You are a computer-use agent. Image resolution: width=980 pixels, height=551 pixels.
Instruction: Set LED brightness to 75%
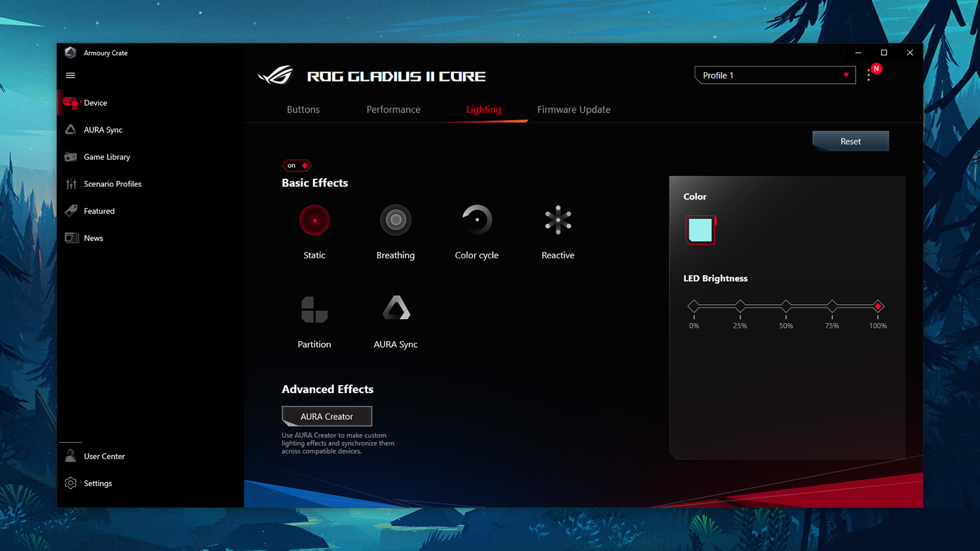(x=832, y=306)
